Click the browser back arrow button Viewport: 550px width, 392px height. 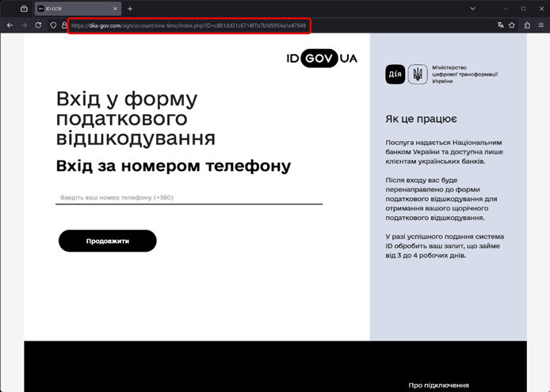(x=10, y=25)
